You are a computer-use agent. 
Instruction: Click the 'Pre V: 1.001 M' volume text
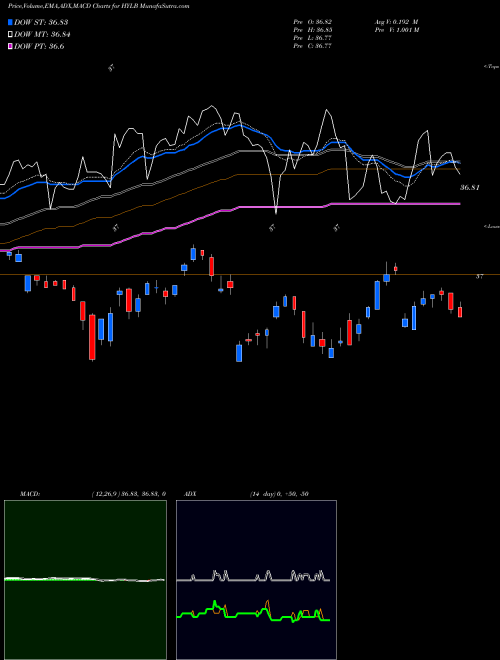coord(396,30)
